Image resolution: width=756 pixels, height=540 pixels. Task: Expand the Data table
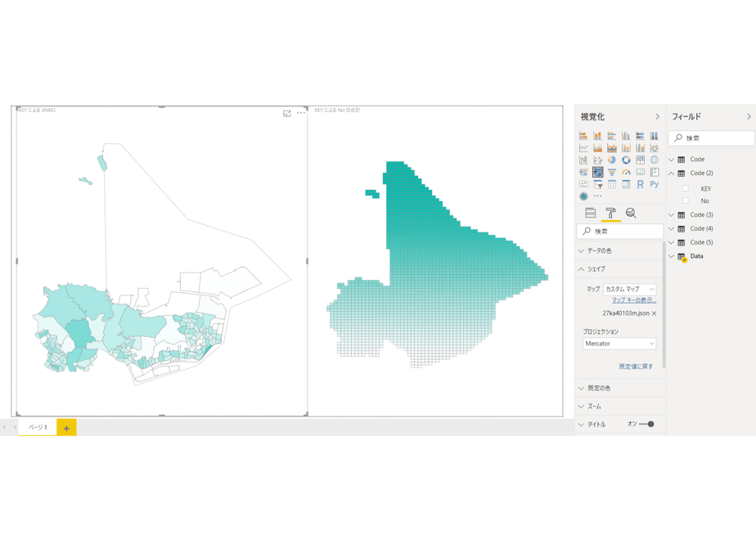[x=671, y=256]
